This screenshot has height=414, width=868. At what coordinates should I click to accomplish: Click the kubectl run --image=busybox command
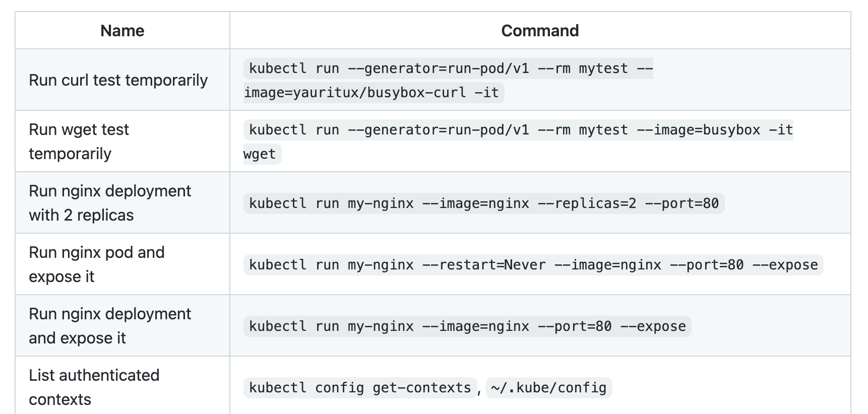tap(518, 142)
